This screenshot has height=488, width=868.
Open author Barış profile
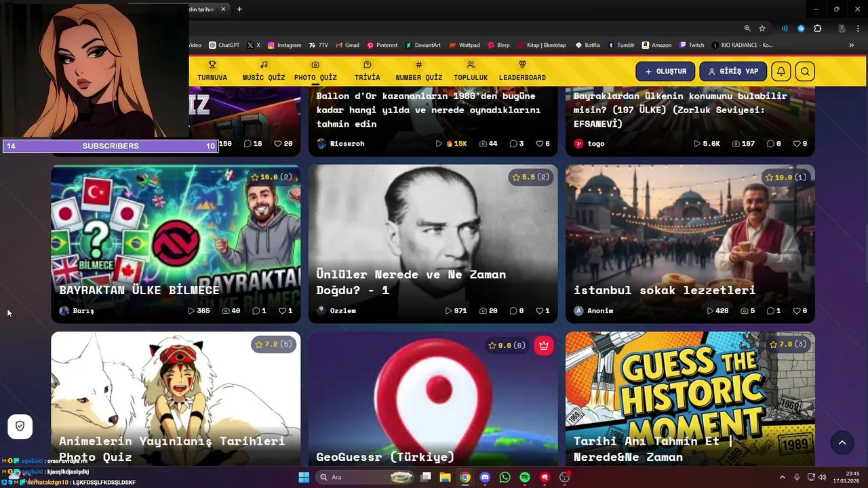click(x=77, y=310)
